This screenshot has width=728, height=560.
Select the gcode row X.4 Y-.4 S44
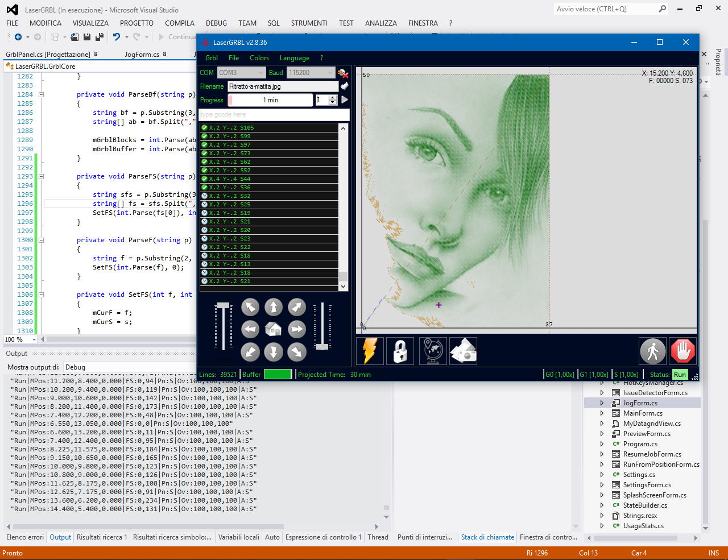click(269, 179)
